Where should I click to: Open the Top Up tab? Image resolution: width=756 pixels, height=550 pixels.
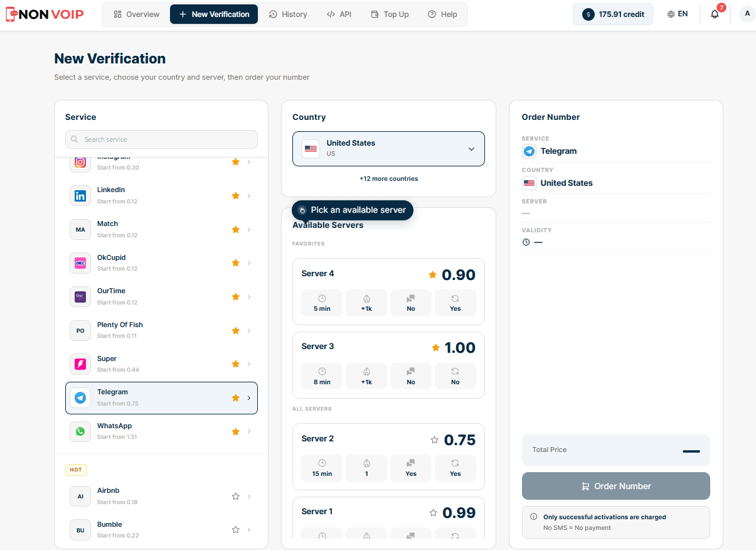(x=390, y=14)
